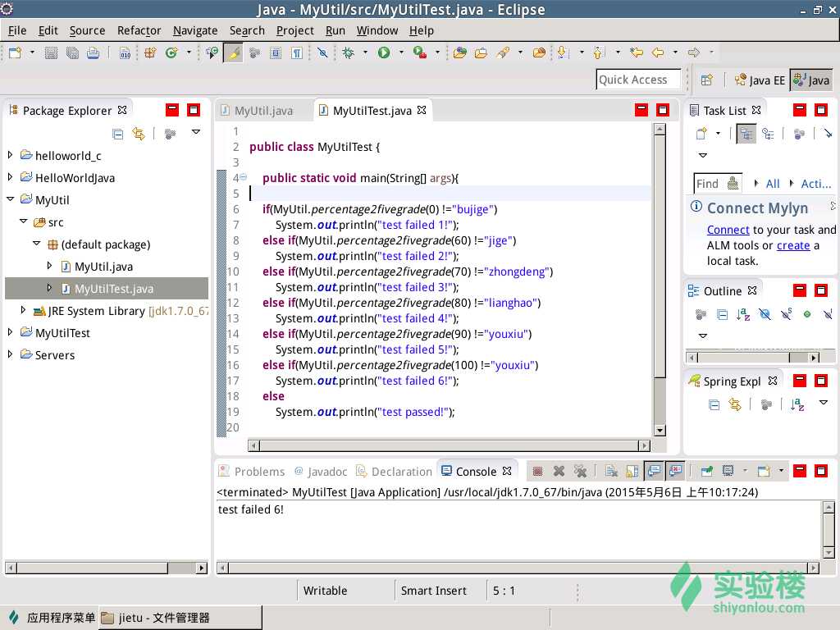
Task: Click Package Explorer horizontal scrollbar
Action: [106, 568]
